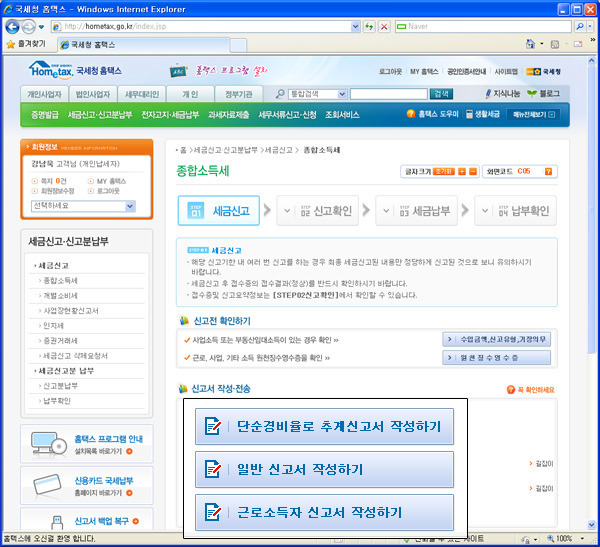Screen dimensions: 600x547
Task: Open 신용카드 국세납부 banner
Action: [87, 486]
